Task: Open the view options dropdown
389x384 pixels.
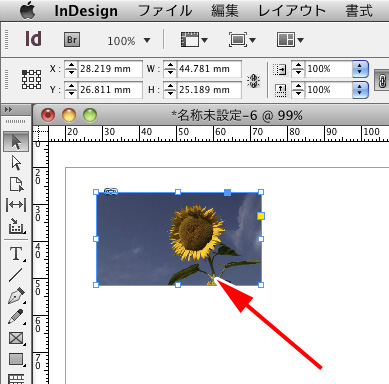Action: click(194, 40)
